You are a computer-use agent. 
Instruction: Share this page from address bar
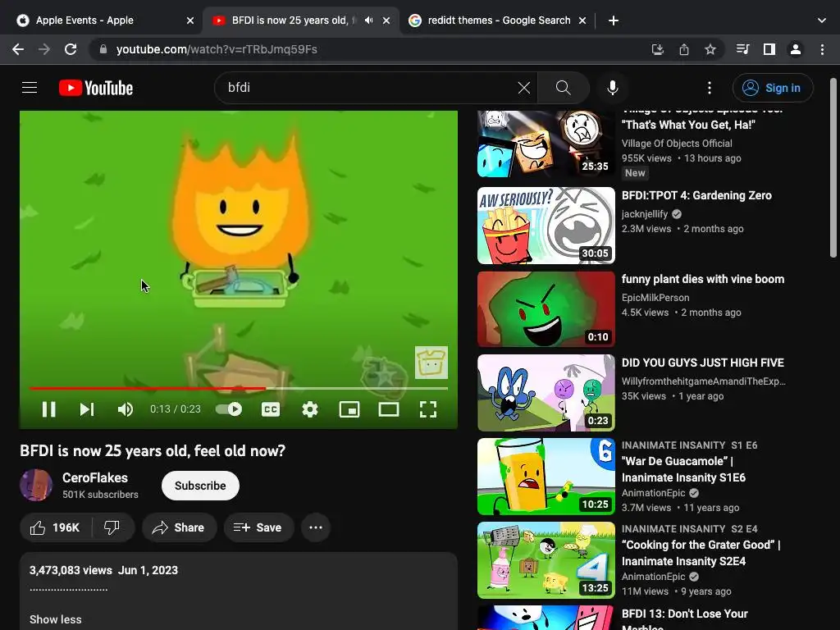[x=684, y=49]
